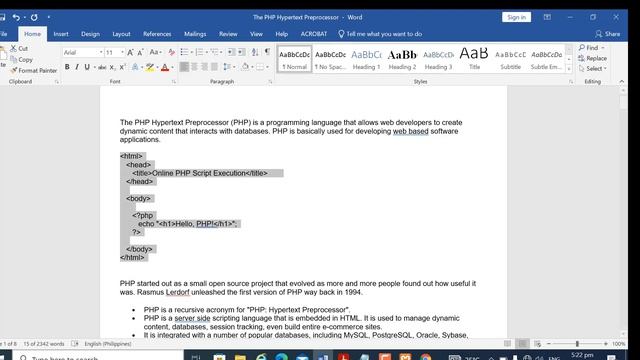Activate the Format Painter brush
Image resolution: width=640 pixels, height=360 pixels.
point(33,70)
